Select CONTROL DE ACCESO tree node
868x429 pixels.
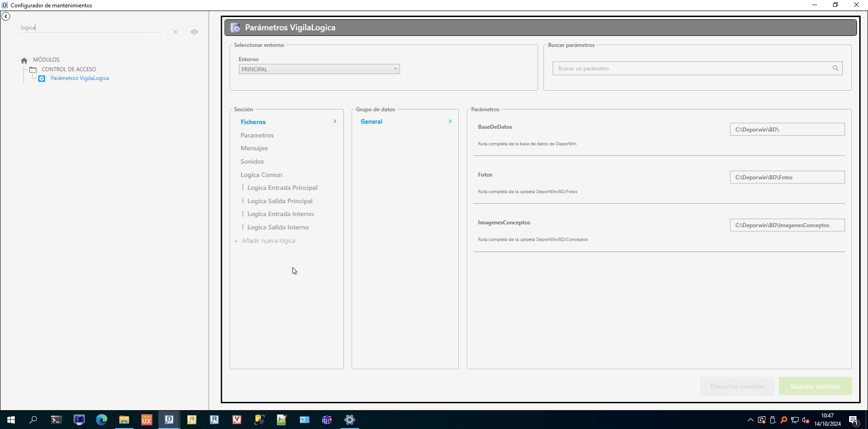click(x=69, y=69)
